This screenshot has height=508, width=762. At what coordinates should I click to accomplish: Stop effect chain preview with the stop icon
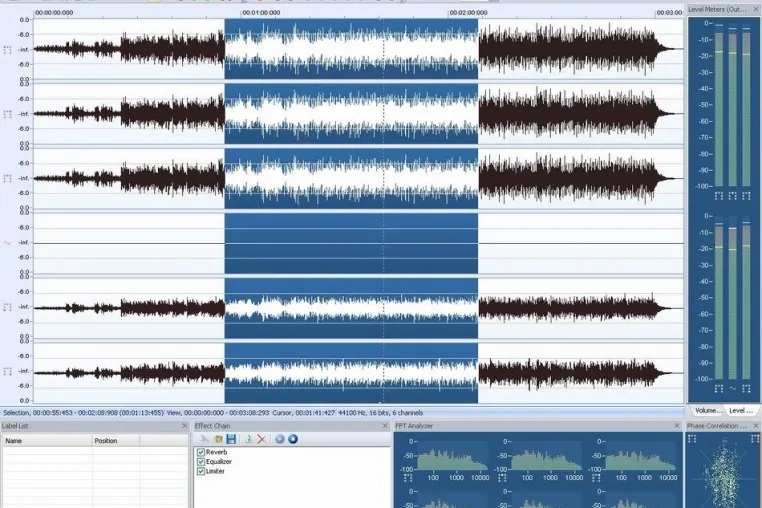pos(293,439)
